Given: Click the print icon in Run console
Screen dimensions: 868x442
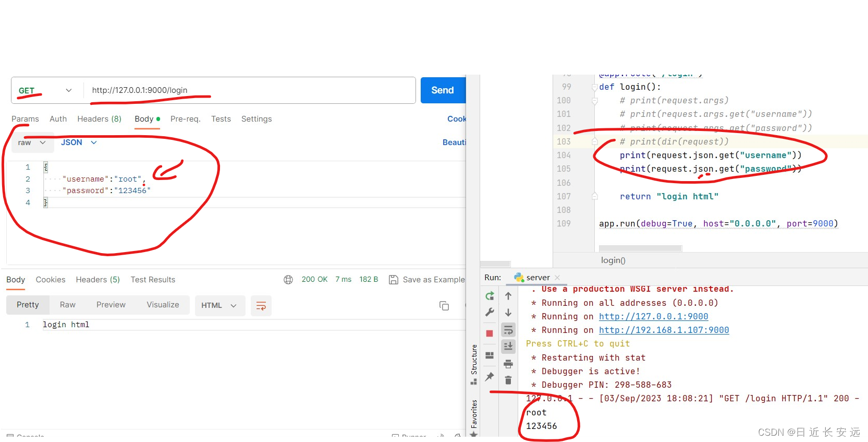Looking at the screenshot, I should pos(508,364).
